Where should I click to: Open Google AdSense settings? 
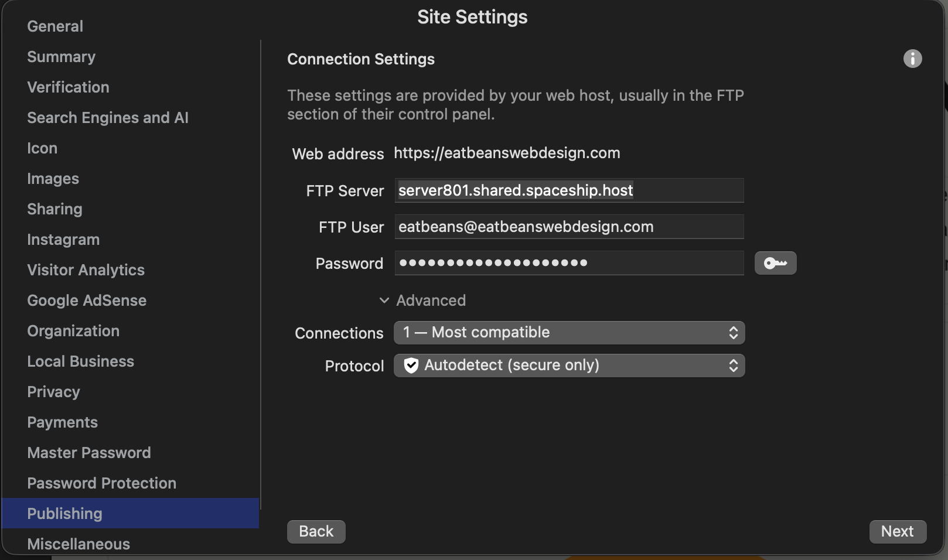87,301
